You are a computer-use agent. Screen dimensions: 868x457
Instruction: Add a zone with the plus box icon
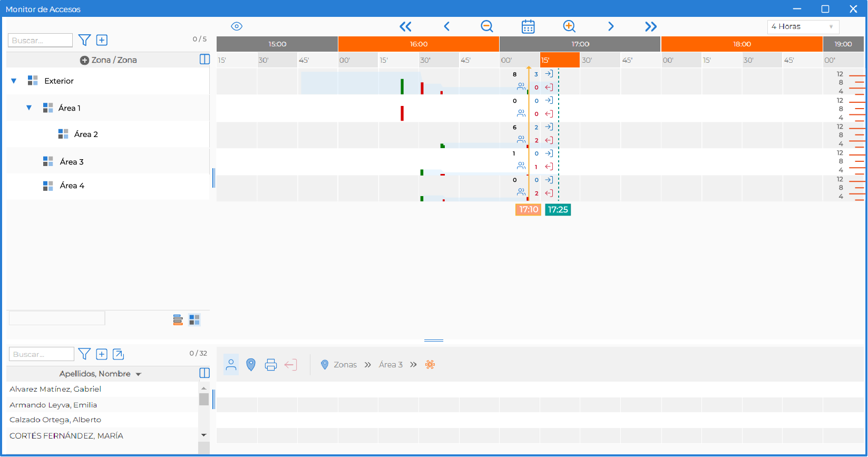click(102, 40)
